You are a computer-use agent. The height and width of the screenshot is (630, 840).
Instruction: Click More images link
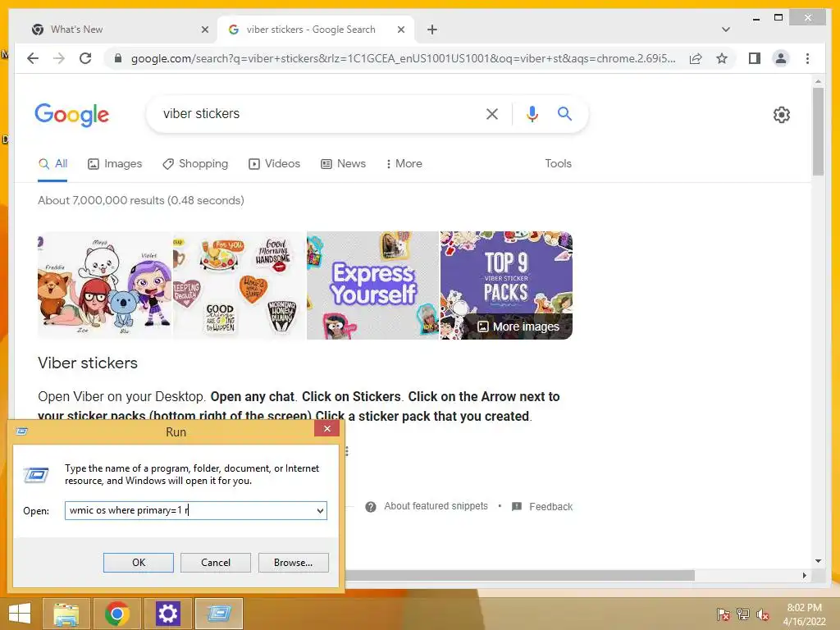click(518, 326)
